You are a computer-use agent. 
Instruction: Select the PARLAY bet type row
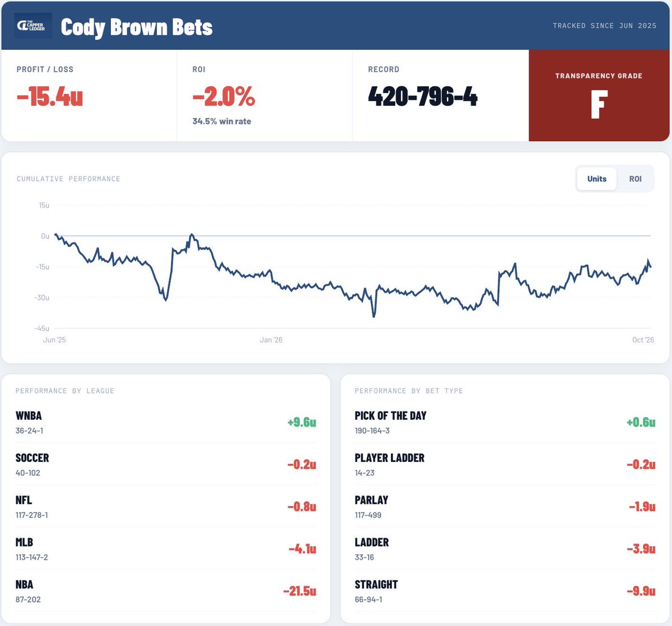pyautogui.click(x=505, y=506)
